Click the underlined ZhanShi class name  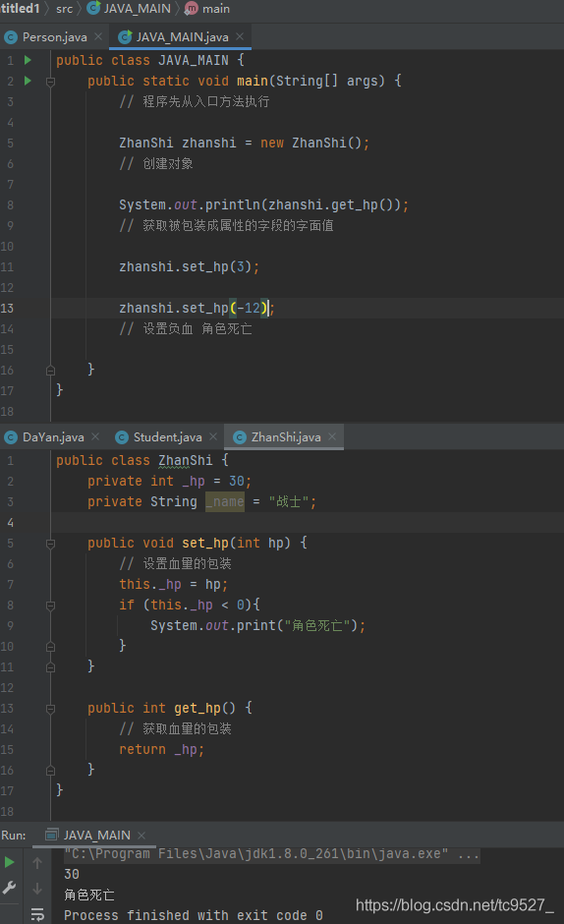coord(185,461)
